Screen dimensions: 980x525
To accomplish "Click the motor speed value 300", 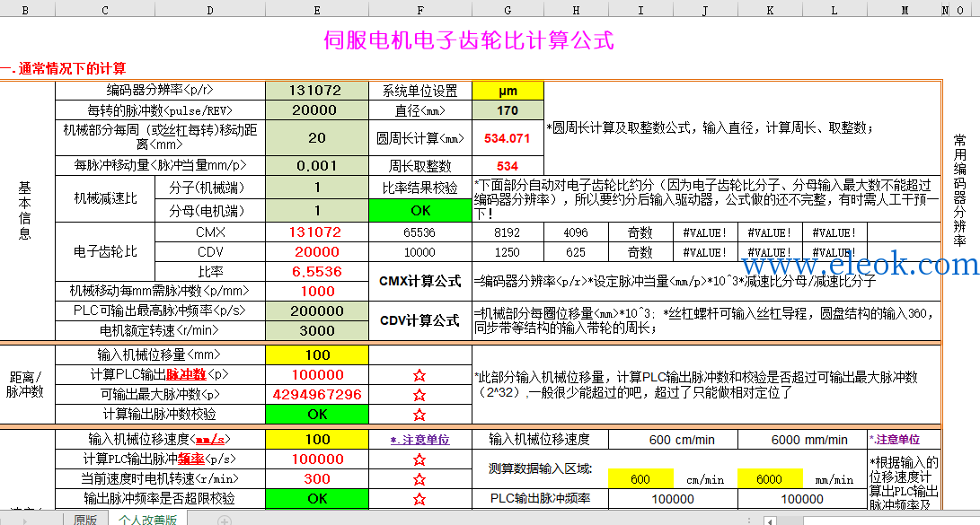I will tap(317, 479).
